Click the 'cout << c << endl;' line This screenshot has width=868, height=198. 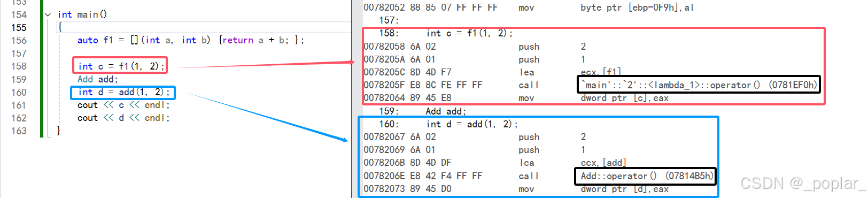click(123, 105)
